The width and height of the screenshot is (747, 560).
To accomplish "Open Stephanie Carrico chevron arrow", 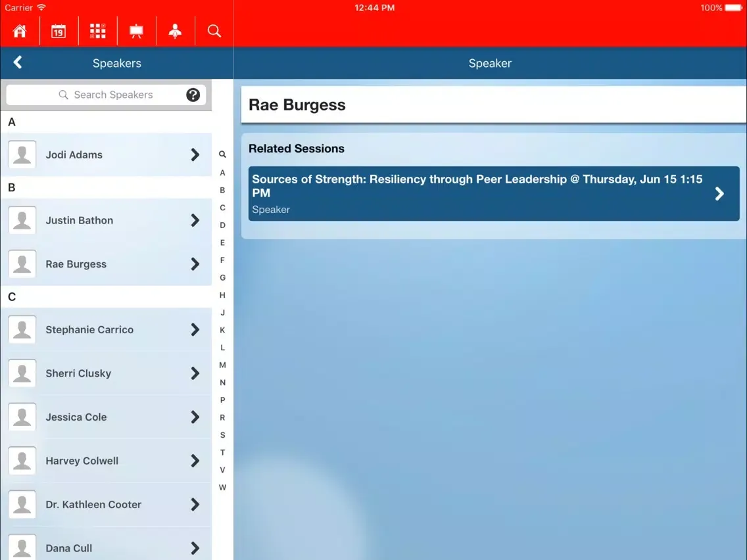I will [x=195, y=329].
